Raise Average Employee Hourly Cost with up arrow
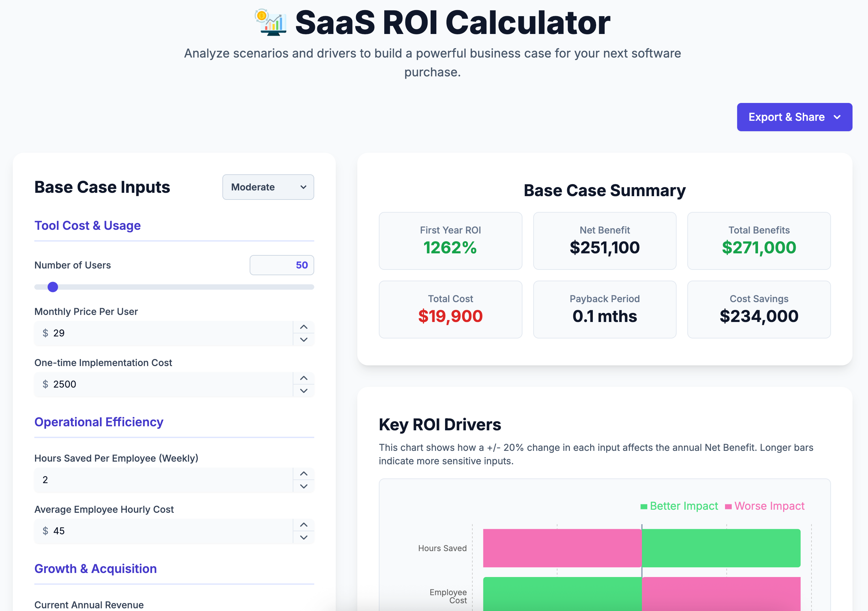Image resolution: width=868 pixels, height=611 pixels. point(303,525)
